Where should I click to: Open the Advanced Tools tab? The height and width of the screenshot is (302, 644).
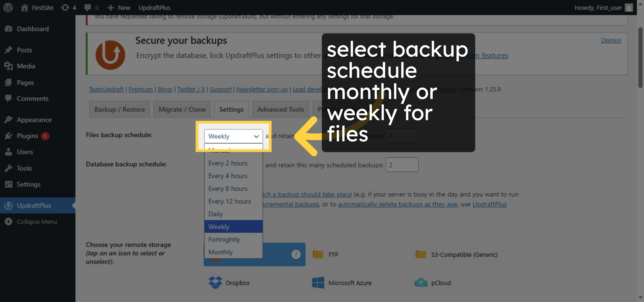tap(280, 109)
